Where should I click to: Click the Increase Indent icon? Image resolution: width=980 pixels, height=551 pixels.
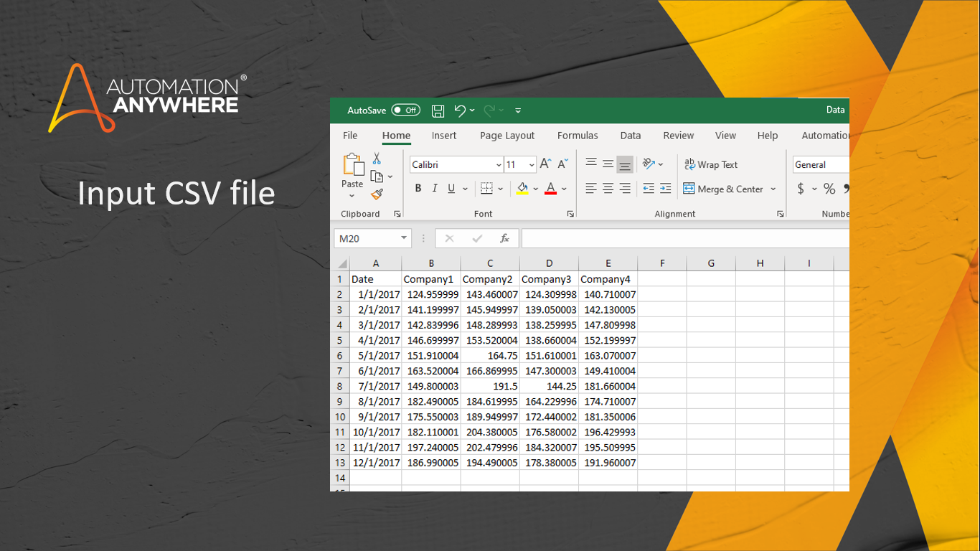tap(665, 189)
